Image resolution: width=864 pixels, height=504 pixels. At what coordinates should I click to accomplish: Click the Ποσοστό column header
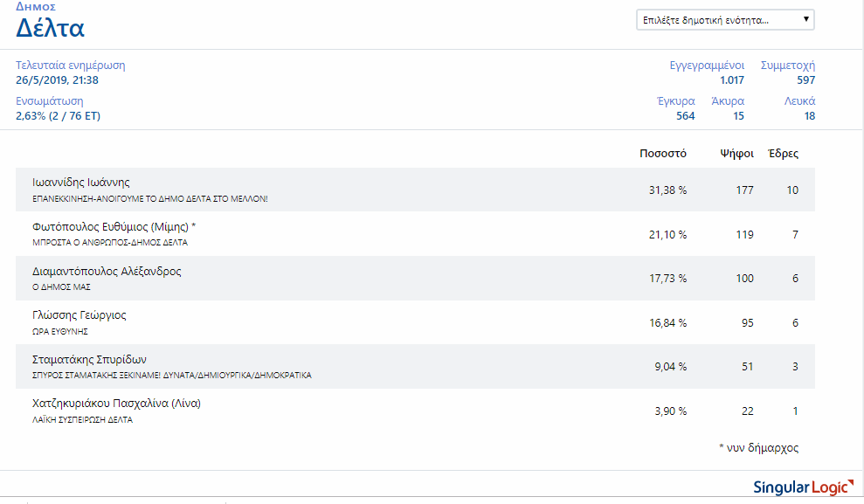[x=663, y=154]
